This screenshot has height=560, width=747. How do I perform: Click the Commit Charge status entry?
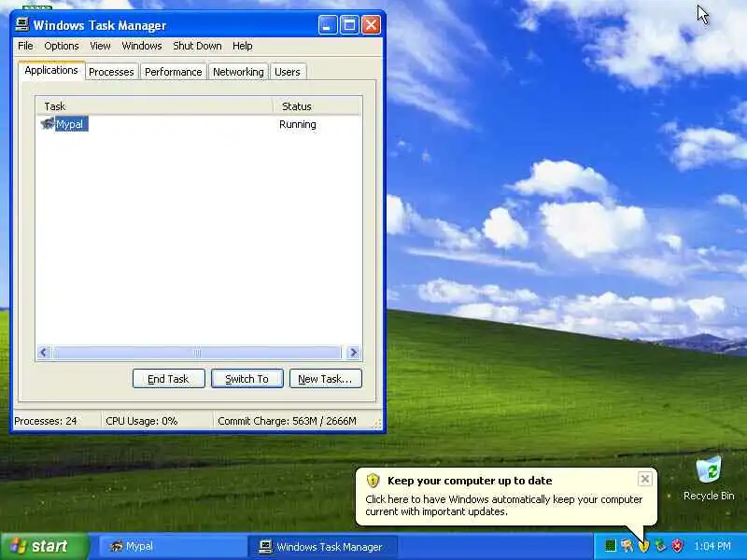[x=287, y=421]
